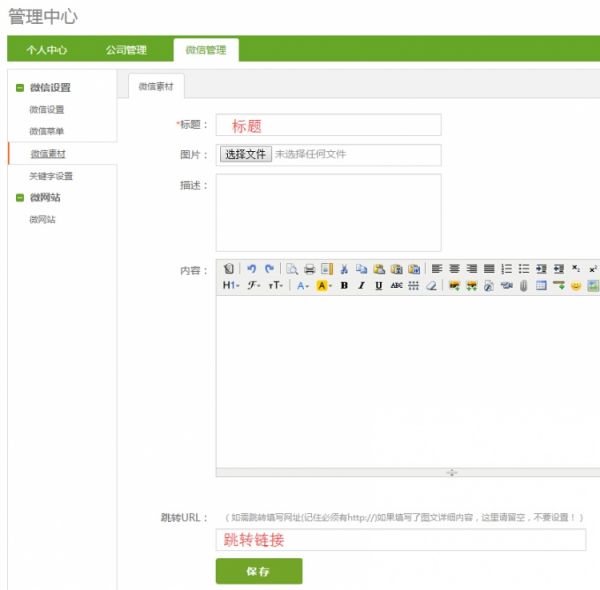Open the text highlight color picker
600x590 pixels.
pos(323,286)
